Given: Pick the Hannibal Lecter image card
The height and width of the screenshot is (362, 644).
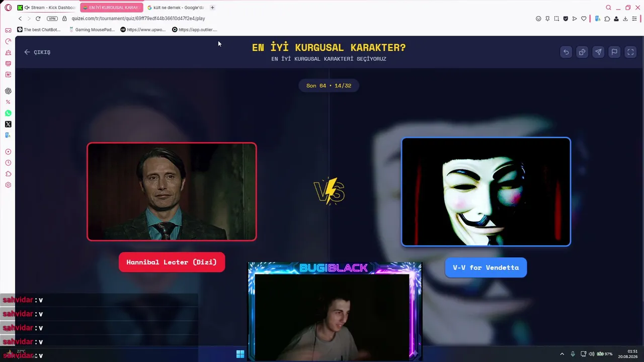Looking at the screenshot, I should click(x=172, y=192).
